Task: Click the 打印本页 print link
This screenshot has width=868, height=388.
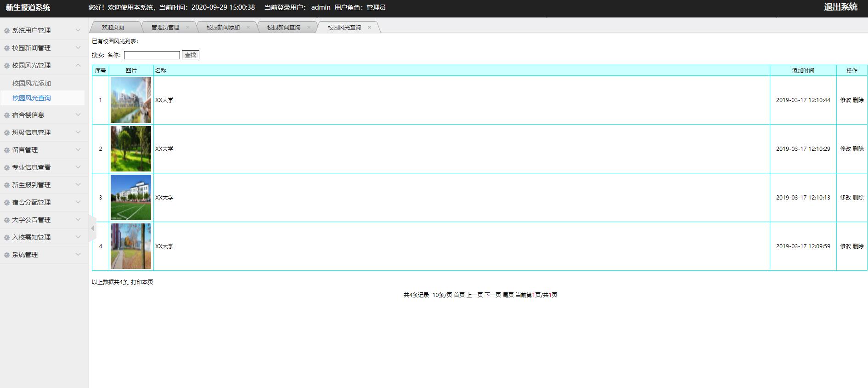Action: (142, 282)
